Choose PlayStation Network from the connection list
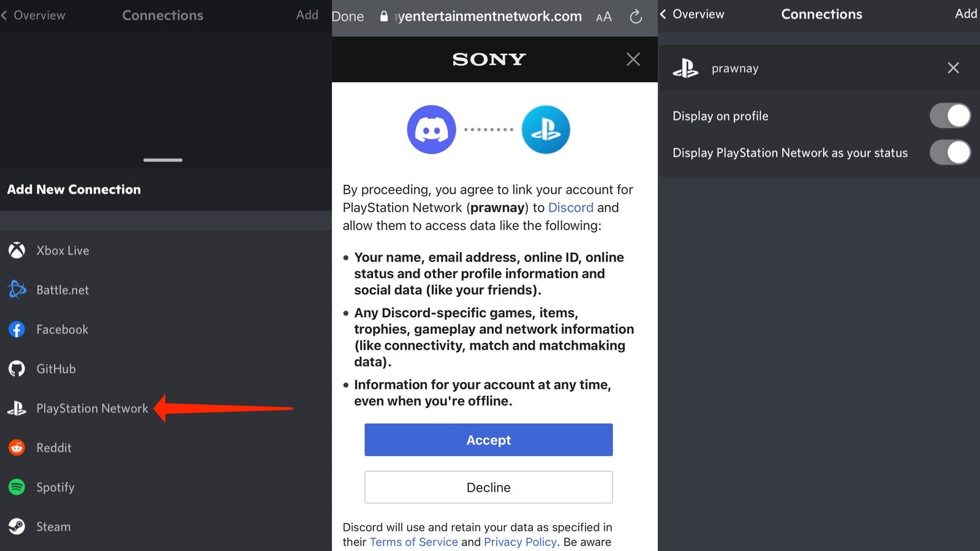 click(166, 408)
